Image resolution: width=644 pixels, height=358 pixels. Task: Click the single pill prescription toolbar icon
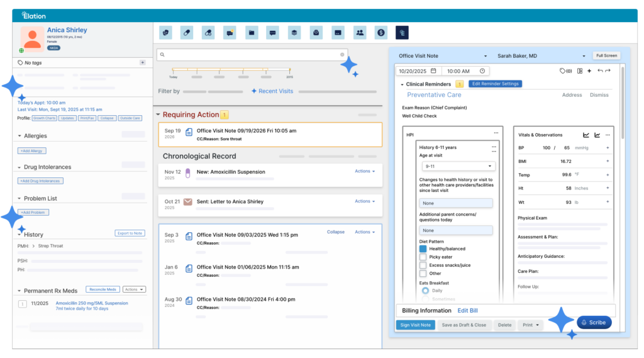187,33
